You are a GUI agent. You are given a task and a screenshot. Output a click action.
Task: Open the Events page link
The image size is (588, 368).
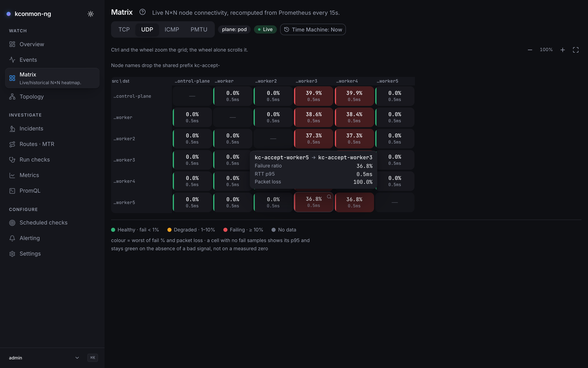coord(52,60)
